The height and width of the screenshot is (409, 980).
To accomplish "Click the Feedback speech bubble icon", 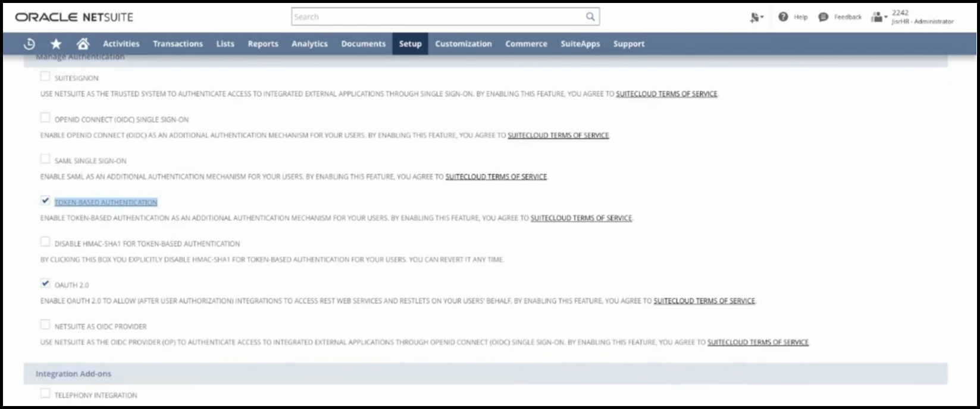I will pos(823,17).
